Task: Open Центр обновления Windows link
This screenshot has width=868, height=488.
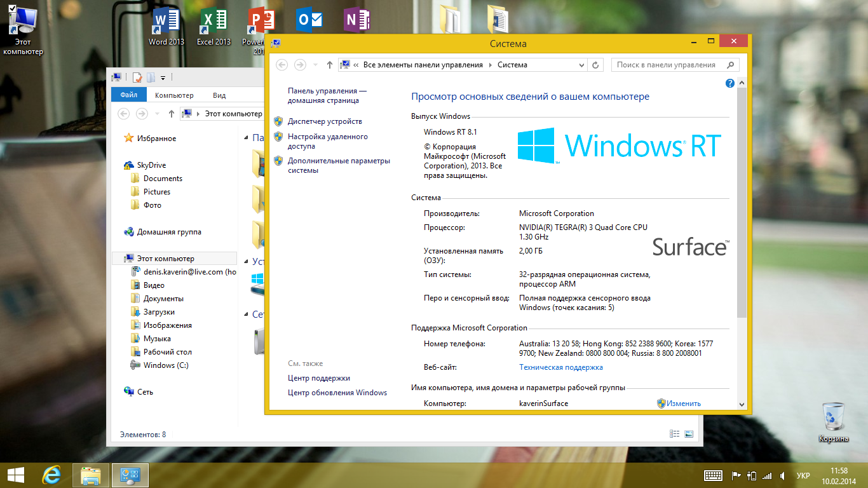Action: [x=337, y=393]
